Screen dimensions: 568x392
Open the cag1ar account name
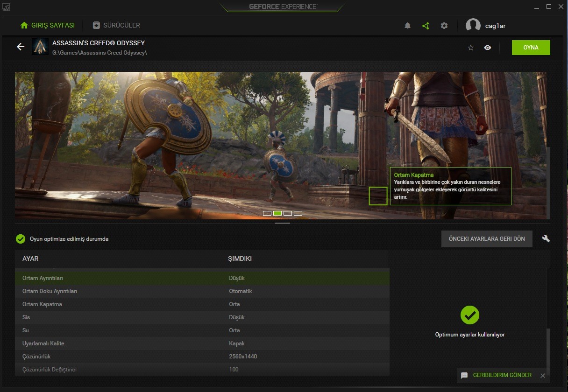[x=495, y=26]
